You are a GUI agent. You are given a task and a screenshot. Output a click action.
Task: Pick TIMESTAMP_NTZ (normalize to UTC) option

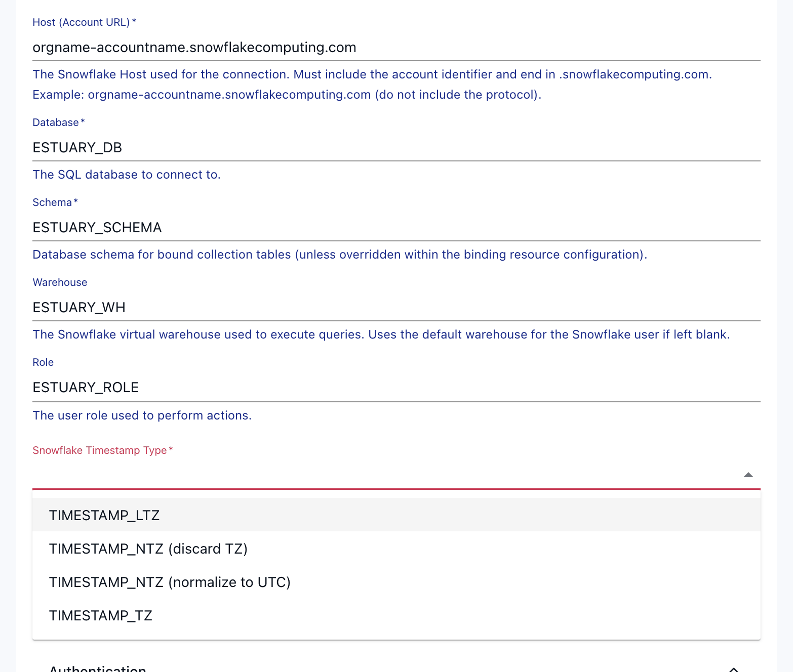396,582
